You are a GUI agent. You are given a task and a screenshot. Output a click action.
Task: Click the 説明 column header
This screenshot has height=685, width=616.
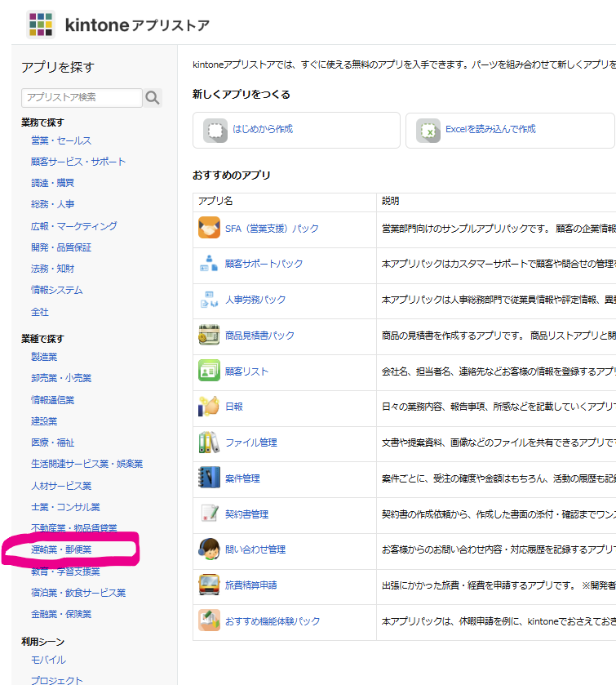tap(390, 201)
